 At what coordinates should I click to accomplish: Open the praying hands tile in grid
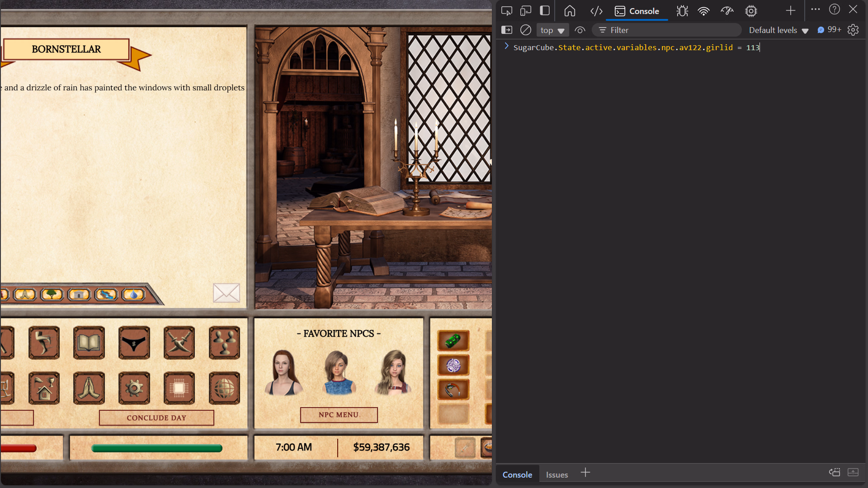(89, 388)
